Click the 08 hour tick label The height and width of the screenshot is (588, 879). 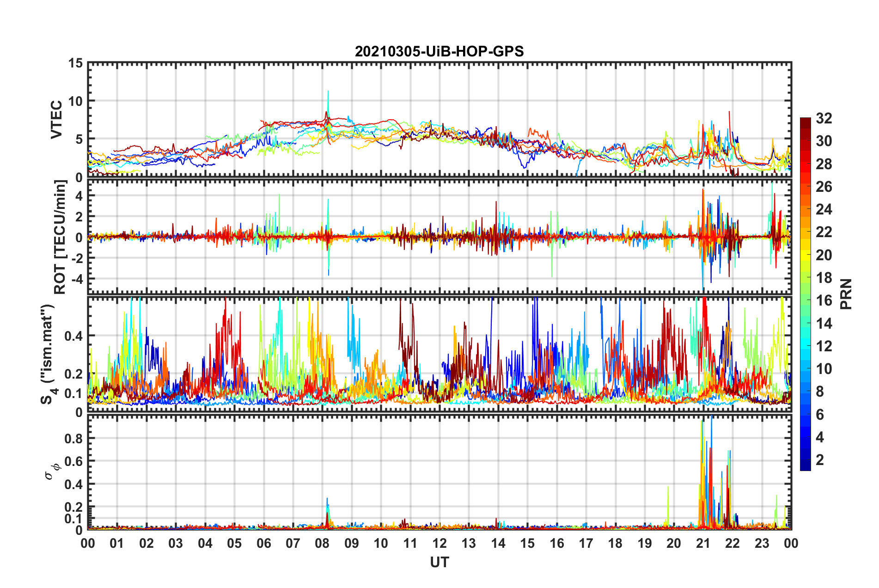322,544
